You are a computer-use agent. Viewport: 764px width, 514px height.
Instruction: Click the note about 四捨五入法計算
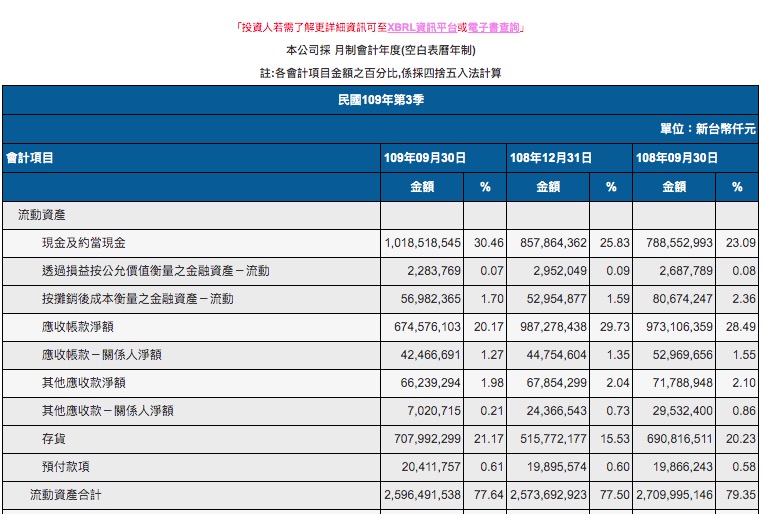[x=381, y=73]
